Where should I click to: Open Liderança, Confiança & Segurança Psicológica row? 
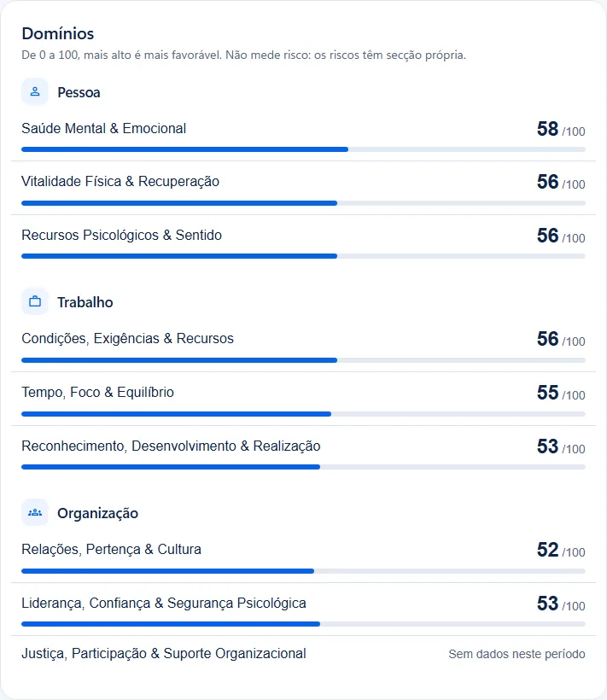tap(304, 610)
